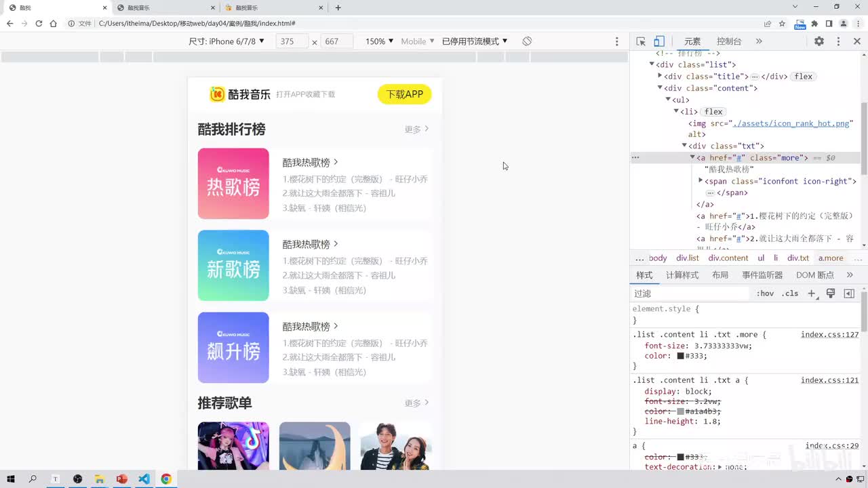Reload the page with refresh icon
Image resolution: width=868 pixels, height=488 pixels.
pyautogui.click(x=39, y=24)
